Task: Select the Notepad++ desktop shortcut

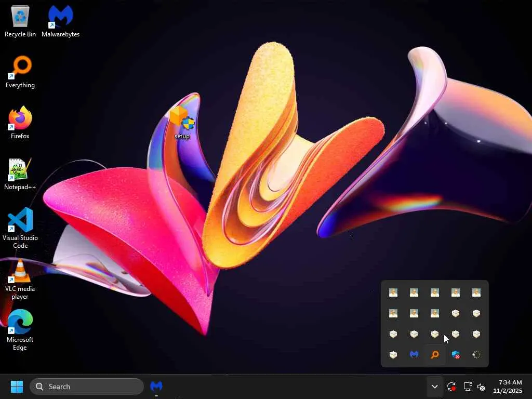Action: [x=20, y=174]
